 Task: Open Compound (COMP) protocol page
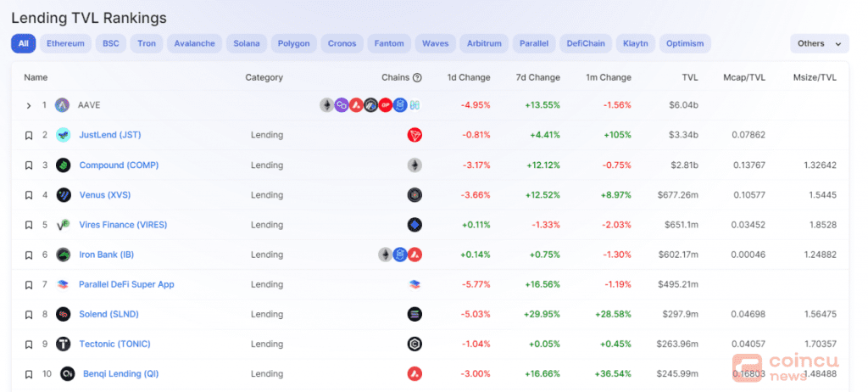click(x=119, y=165)
